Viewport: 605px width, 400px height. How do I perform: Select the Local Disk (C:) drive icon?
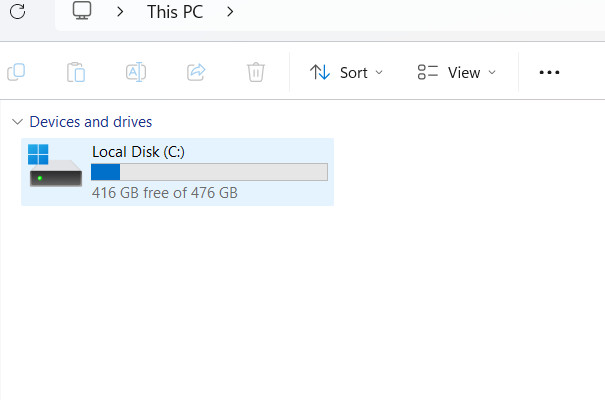[55, 165]
